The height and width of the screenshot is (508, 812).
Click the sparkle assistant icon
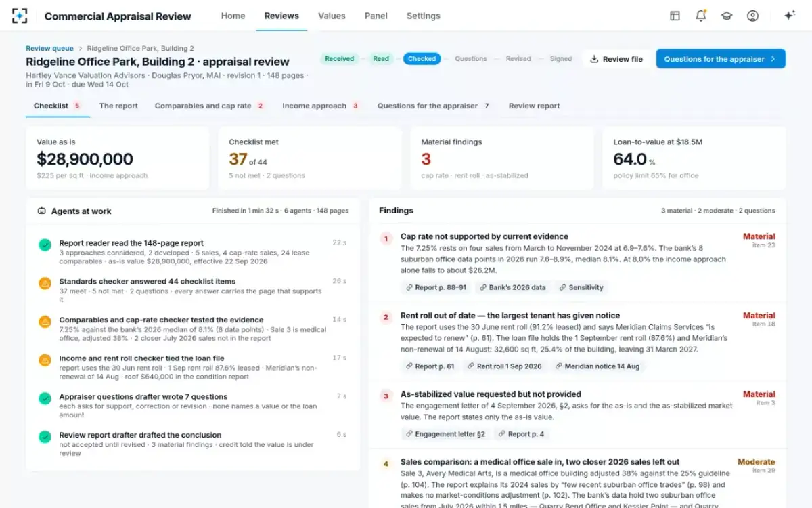tap(789, 16)
